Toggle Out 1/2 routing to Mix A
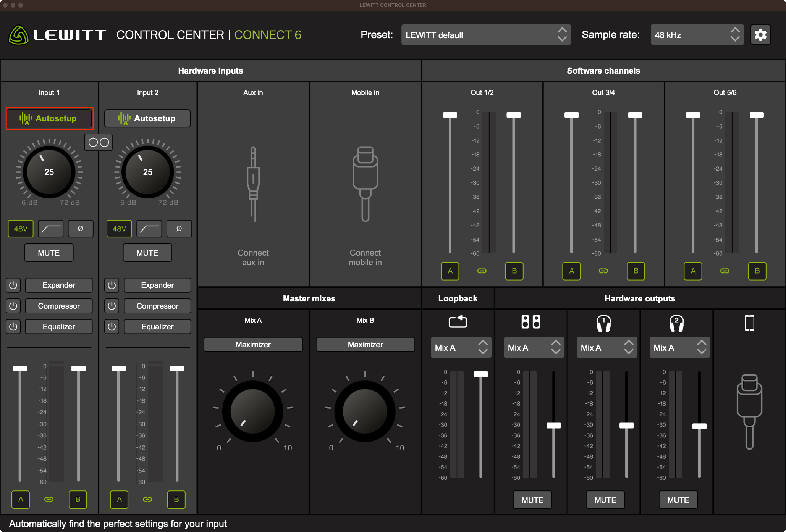Viewport: 786px width, 532px height. 450,271
